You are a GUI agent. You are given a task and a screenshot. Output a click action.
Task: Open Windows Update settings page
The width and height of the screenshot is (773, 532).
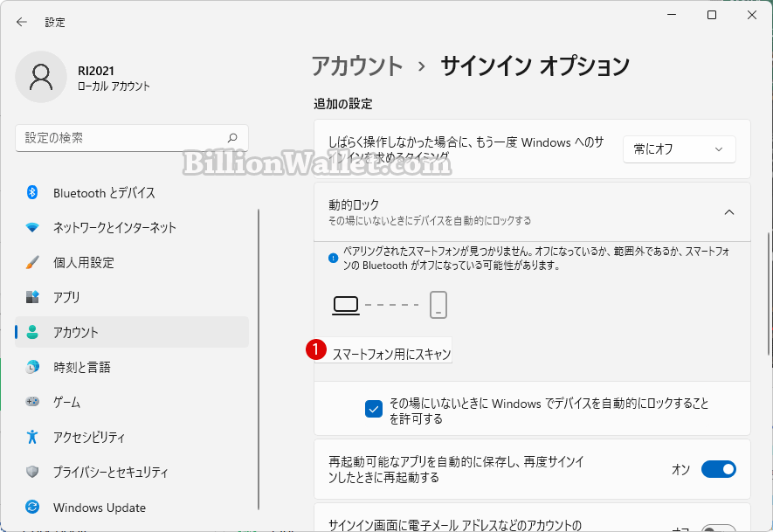132,507
